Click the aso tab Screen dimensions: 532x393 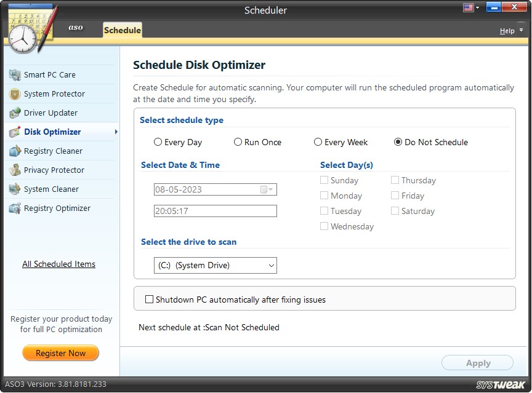[x=76, y=28]
